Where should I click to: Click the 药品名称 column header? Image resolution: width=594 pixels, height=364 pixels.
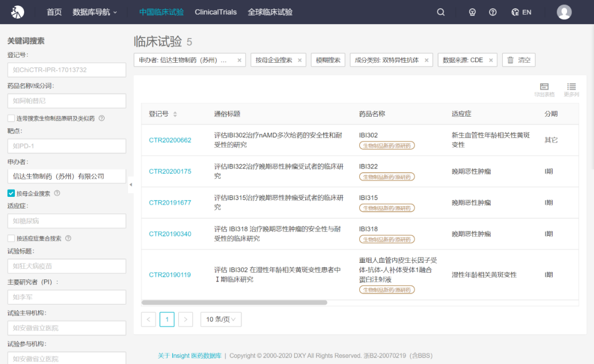point(372,114)
